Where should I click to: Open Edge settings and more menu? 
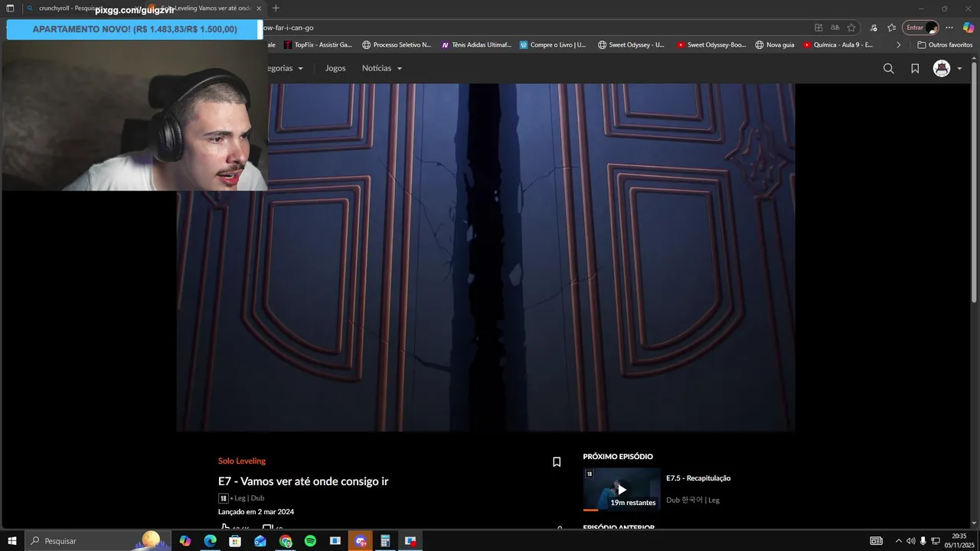coord(949,28)
